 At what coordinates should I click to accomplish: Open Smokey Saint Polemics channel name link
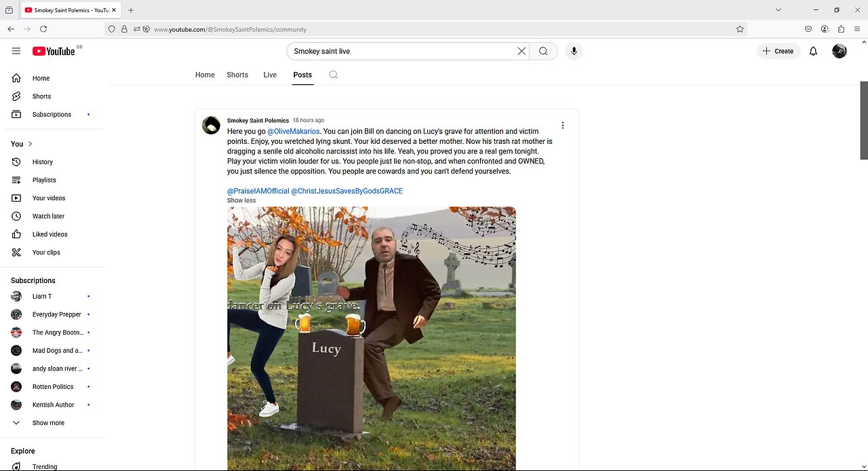coord(258,121)
